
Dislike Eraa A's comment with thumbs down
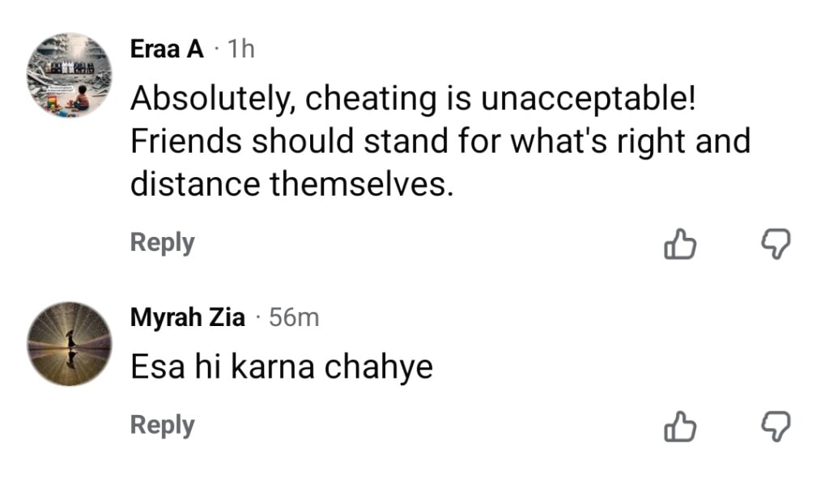[776, 244]
